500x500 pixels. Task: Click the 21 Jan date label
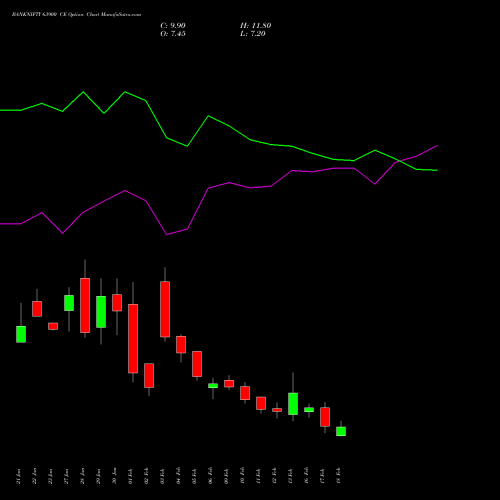coord(19,476)
